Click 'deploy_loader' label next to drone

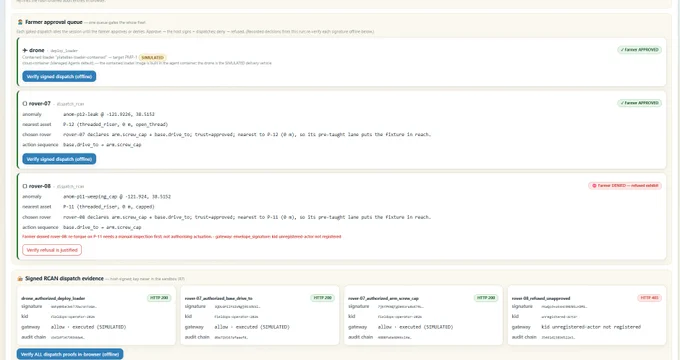[x=64, y=51]
